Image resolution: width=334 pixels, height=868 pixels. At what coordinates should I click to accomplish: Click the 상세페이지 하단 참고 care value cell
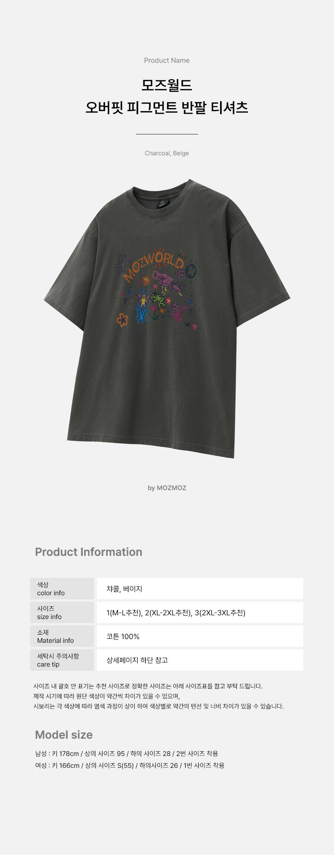tap(200, 660)
